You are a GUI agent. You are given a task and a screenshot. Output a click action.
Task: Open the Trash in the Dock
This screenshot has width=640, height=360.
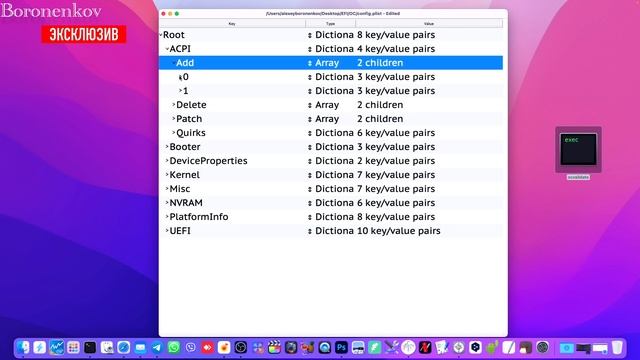pos(618,347)
